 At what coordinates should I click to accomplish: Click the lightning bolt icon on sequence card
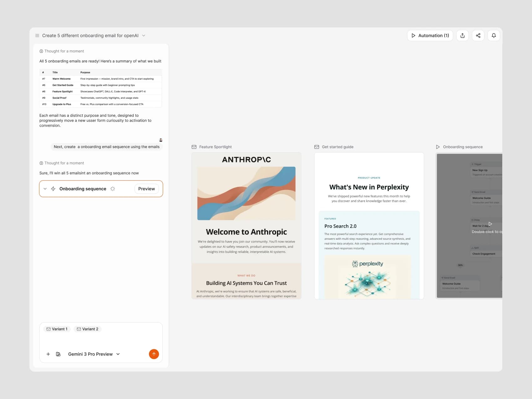click(53, 189)
